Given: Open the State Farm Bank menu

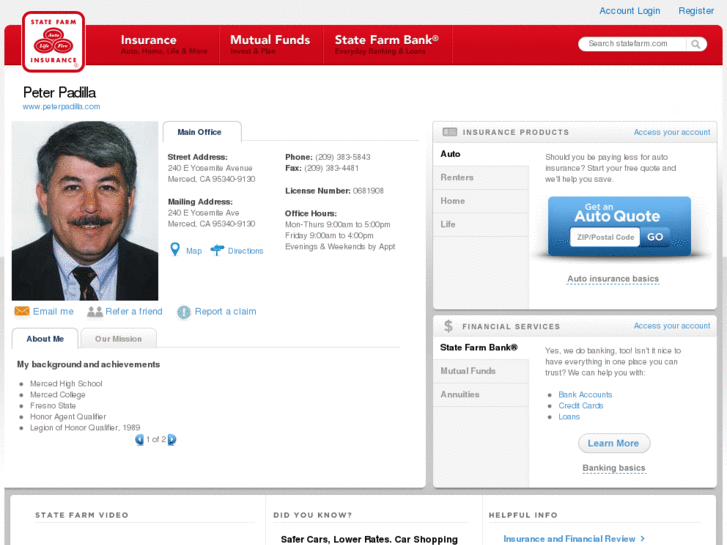Looking at the screenshot, I should 387,45.
